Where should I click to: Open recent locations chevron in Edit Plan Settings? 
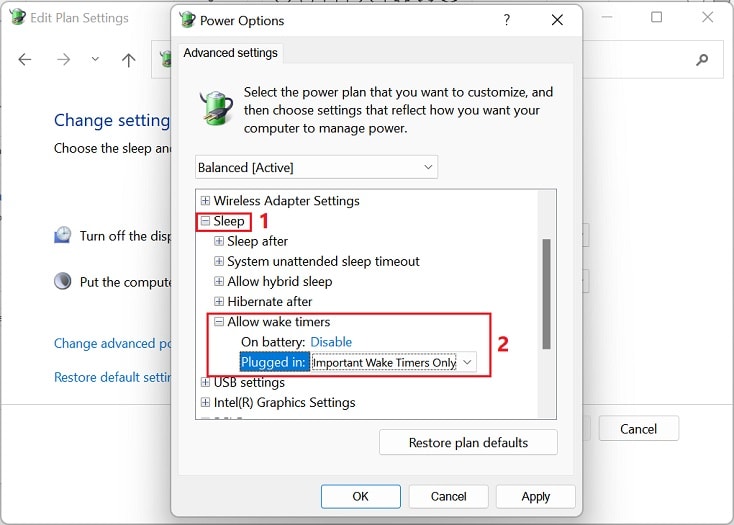coord(95,59)
